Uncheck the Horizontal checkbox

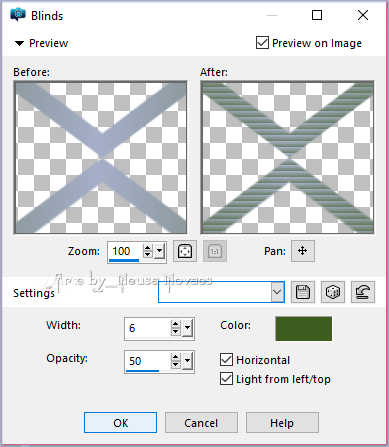[226, 360]
